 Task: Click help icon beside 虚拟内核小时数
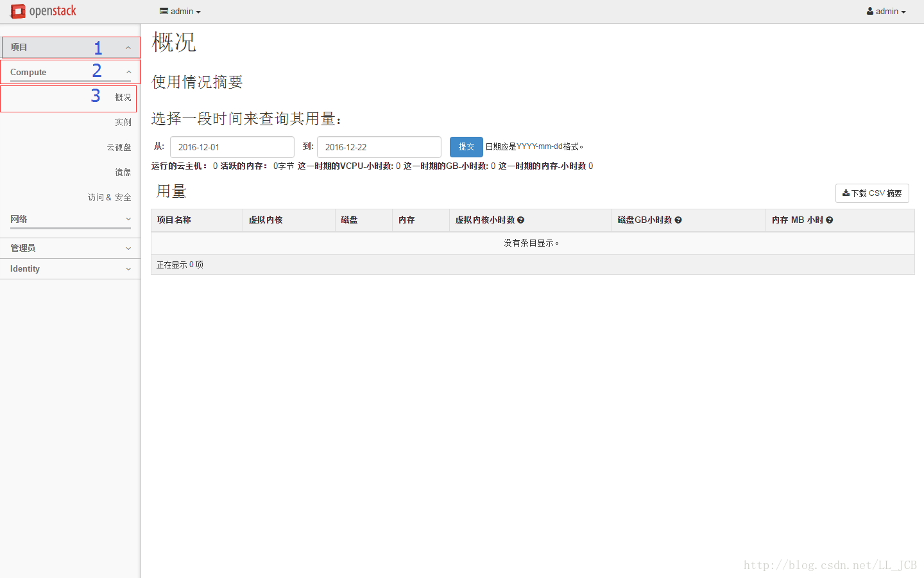click(520, 220)
